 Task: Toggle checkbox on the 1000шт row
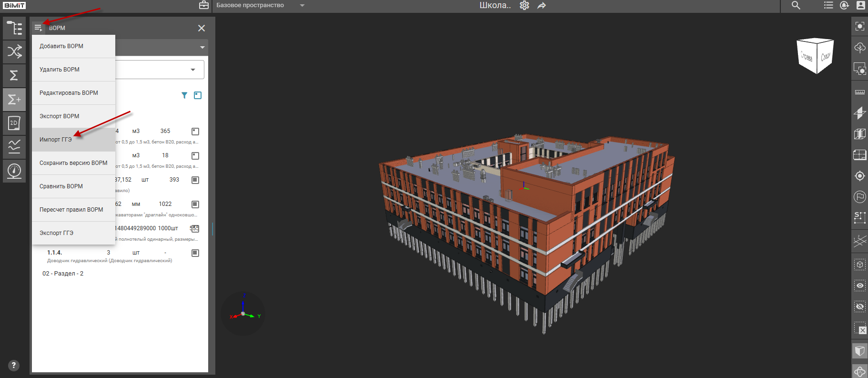pyautogui.click(x=195, y=228)
